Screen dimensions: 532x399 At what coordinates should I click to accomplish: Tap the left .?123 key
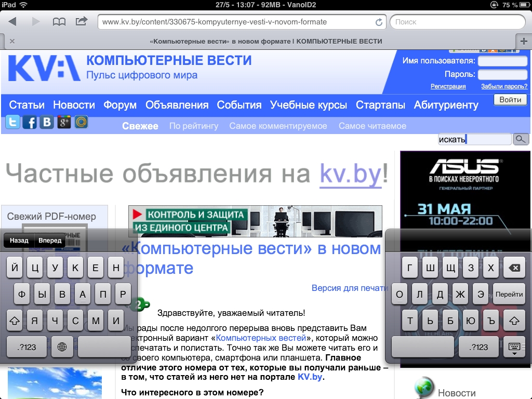[x=27, y=347]
